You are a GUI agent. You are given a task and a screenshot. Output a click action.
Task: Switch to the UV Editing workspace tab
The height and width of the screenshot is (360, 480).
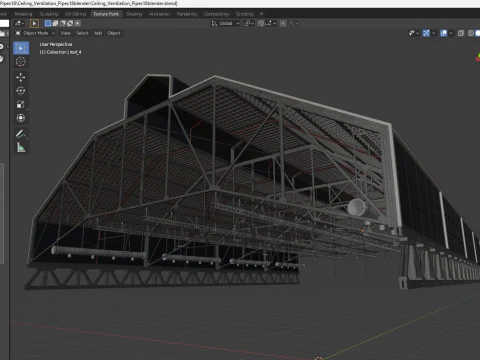pos(75,14)
